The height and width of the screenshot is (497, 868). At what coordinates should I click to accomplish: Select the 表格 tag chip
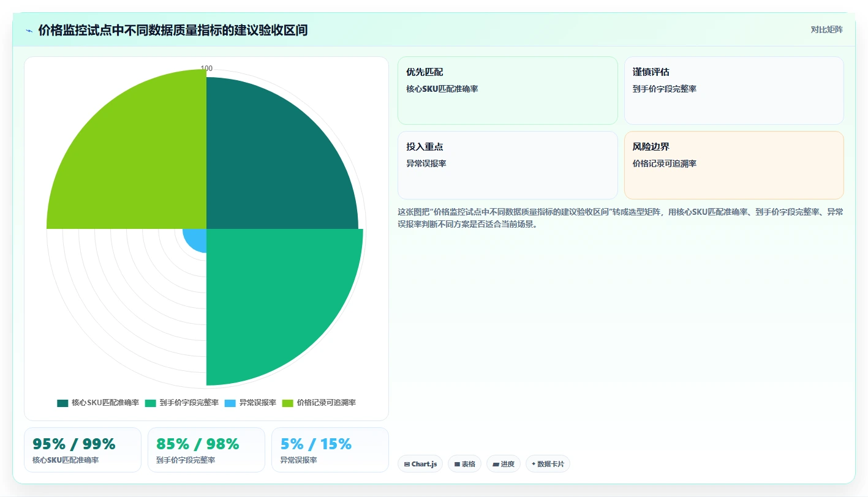[465, 464]
